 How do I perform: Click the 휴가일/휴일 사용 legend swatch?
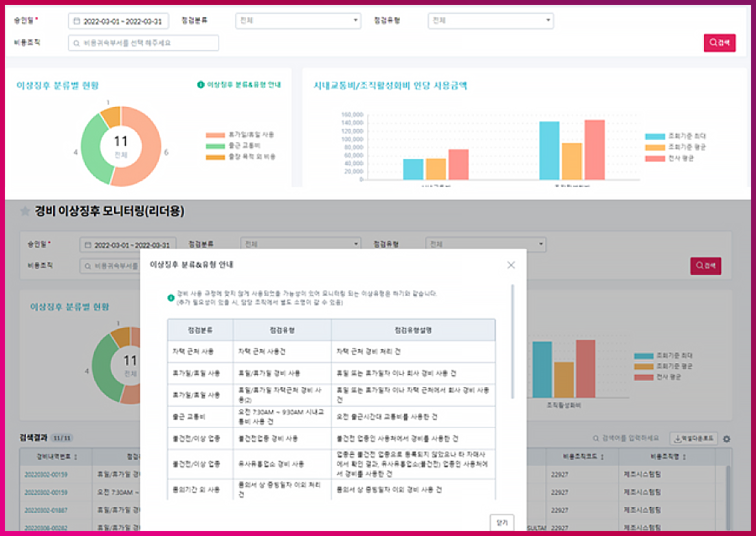click(214, 135)
